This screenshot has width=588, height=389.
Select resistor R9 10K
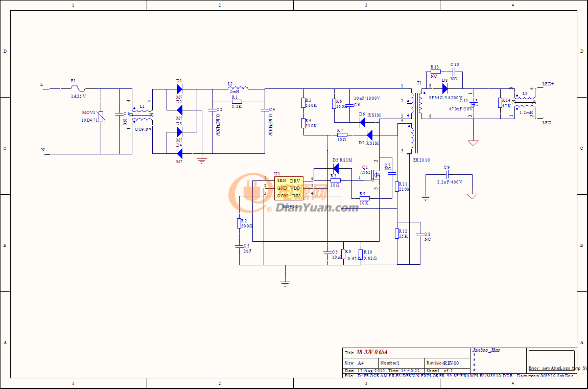click(x=365, y=198)
